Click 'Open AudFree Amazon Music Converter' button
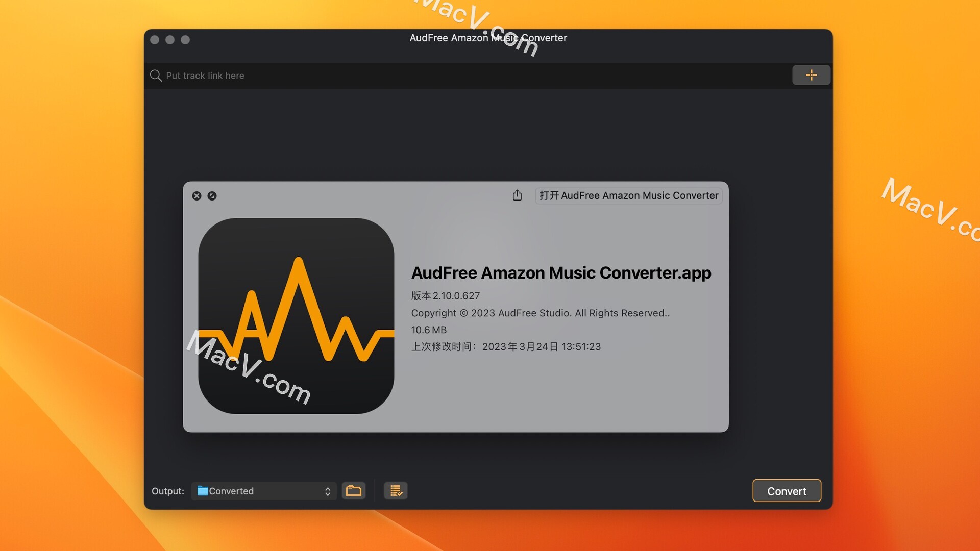 (629, 195)
